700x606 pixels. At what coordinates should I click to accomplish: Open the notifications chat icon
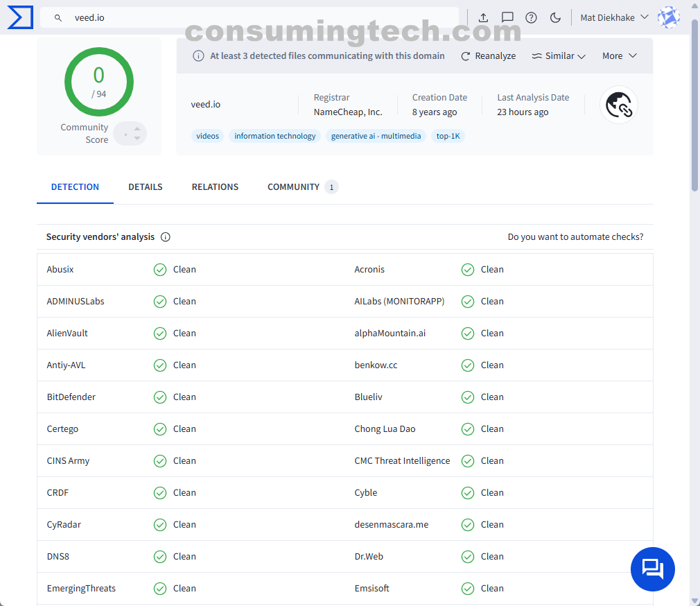click(507, 17)
